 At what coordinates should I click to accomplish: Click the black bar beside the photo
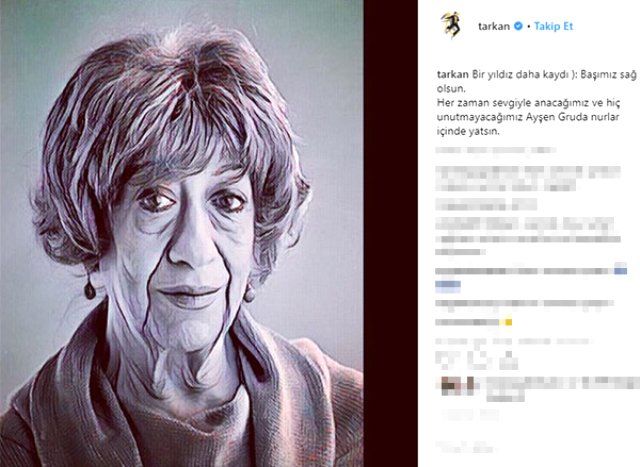[391, 234]
